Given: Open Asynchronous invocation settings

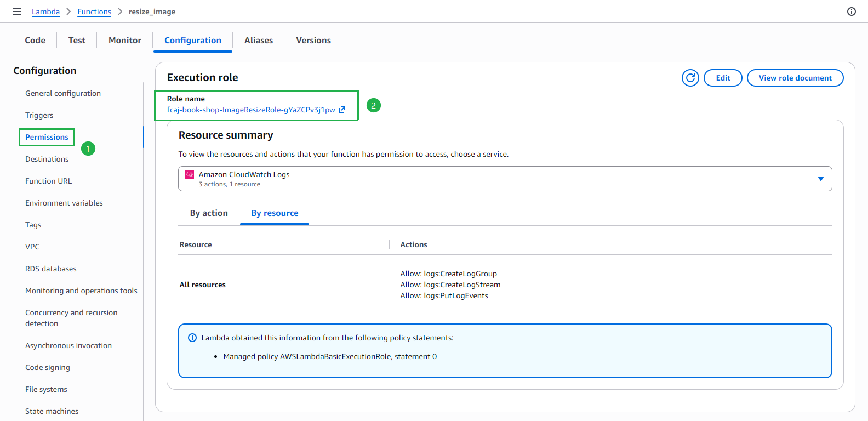Looking at the screenshot, I should pyautogui.click(x=68, y=345).
